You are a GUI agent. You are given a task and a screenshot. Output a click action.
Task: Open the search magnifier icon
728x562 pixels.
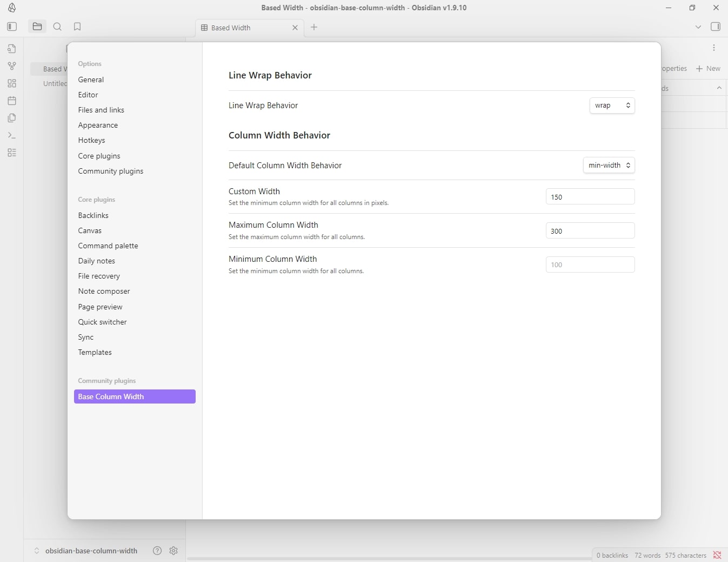57,27
